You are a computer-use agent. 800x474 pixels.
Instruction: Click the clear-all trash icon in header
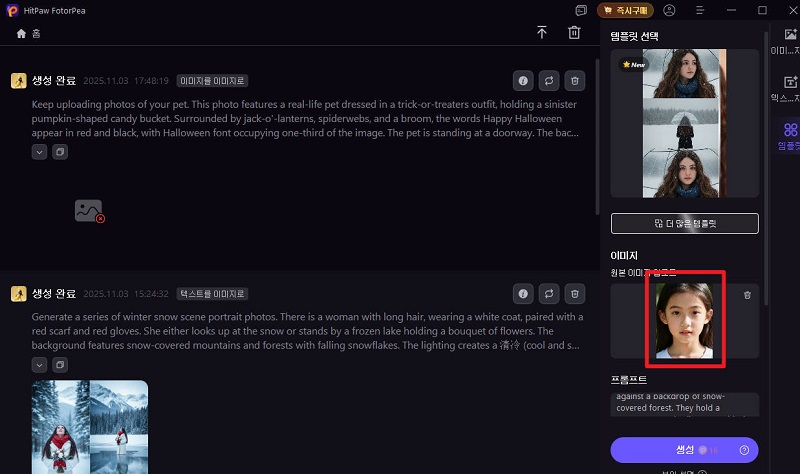pyautogui.click(x=574, y=33)
